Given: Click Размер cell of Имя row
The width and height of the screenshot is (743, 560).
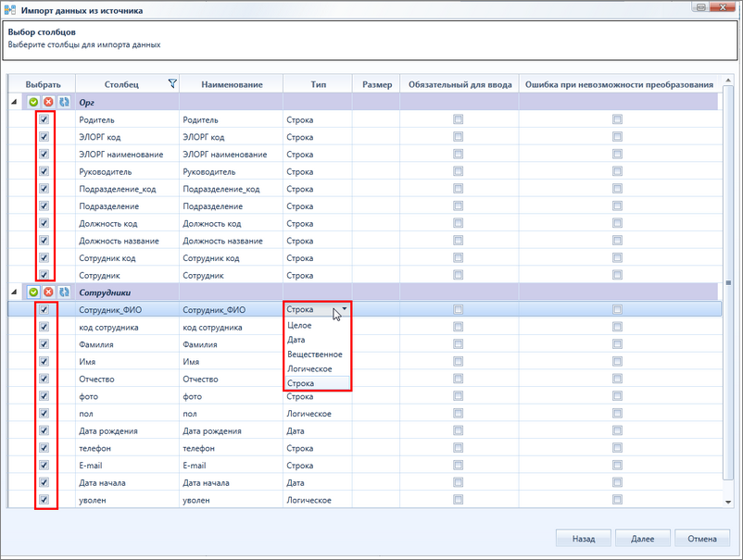Looking at the screenshot, I should click(376, 362).
